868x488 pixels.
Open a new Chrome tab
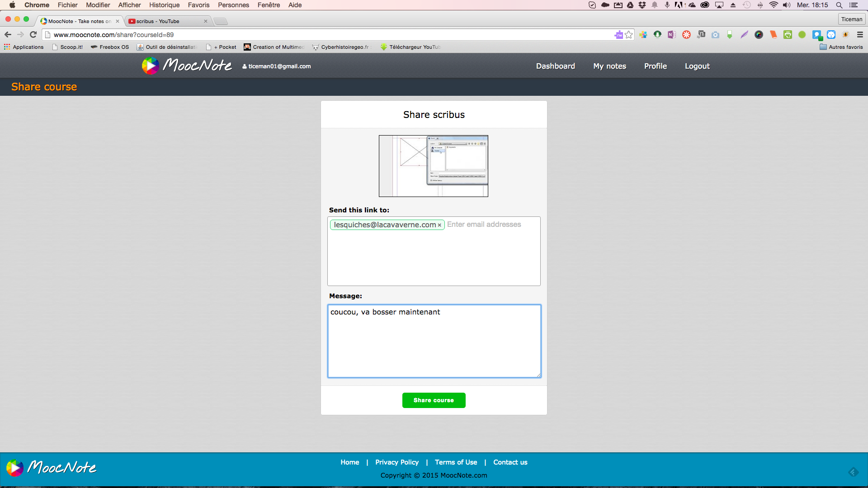(221, 21)
